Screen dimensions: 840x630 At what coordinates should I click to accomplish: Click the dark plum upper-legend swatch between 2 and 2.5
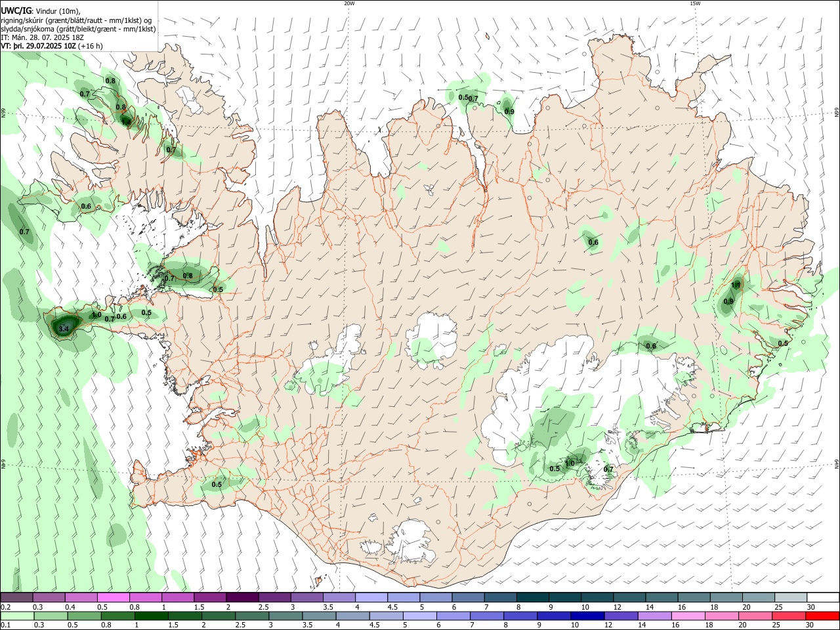pyautogui.click(x=243, y=598)
